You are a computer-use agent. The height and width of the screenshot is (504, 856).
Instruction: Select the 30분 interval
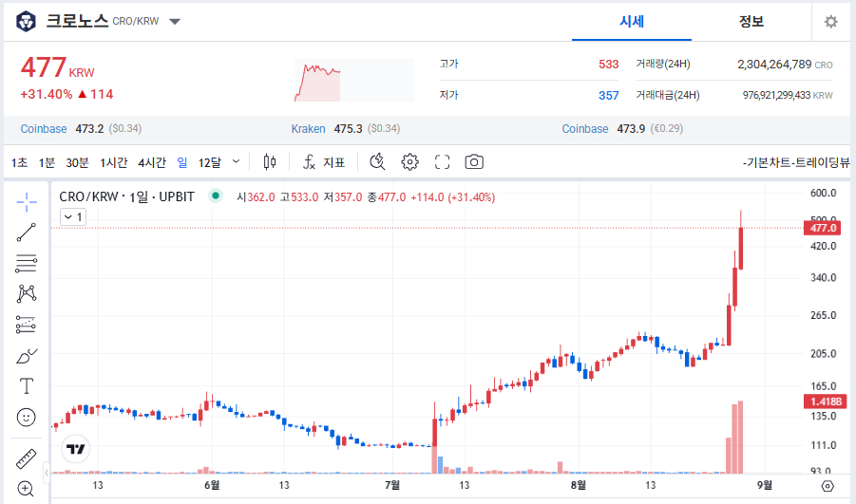click(77, 162)
